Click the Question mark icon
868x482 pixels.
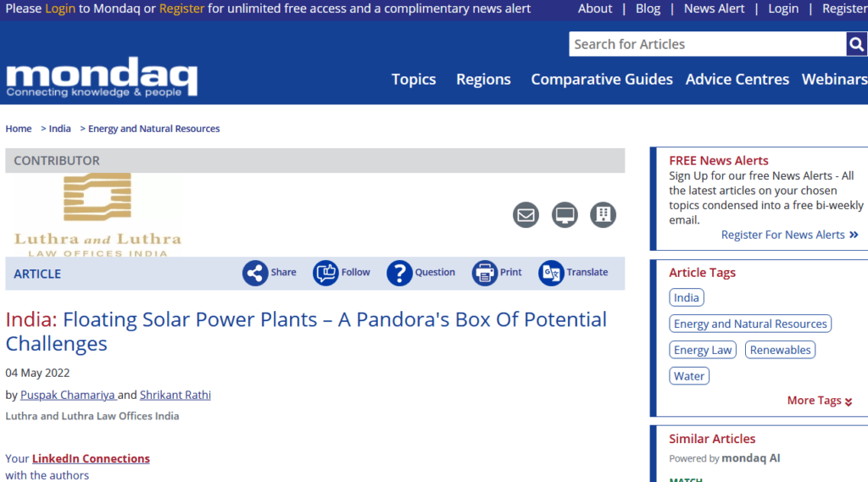(399, 273)
